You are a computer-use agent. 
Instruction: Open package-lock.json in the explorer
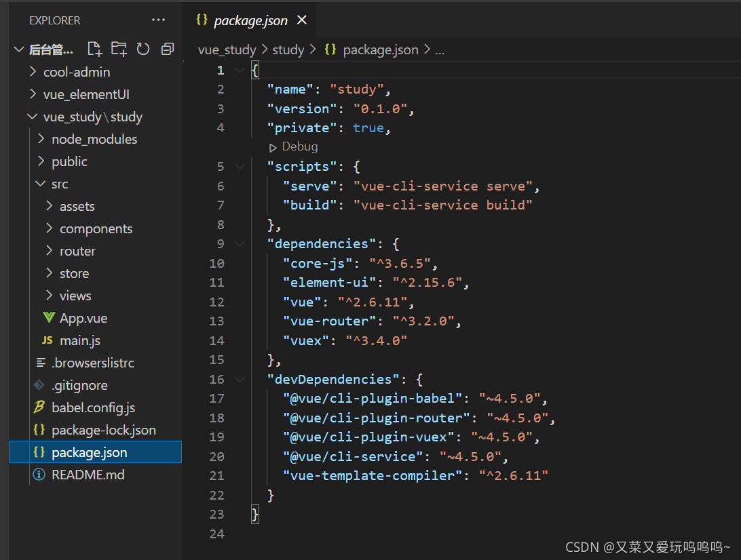104,430
